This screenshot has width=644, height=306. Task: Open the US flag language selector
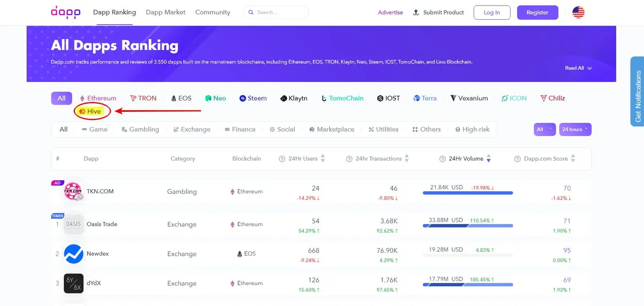tap(578, 13)
